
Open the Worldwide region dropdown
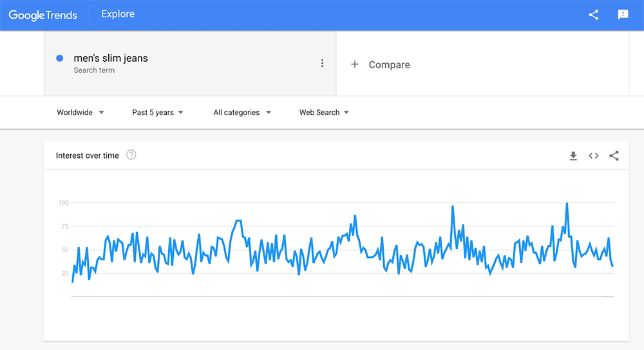[80, 112]
